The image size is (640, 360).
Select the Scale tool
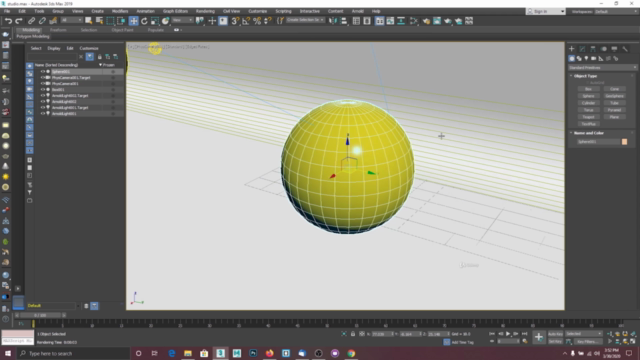[x=155, y=20]
